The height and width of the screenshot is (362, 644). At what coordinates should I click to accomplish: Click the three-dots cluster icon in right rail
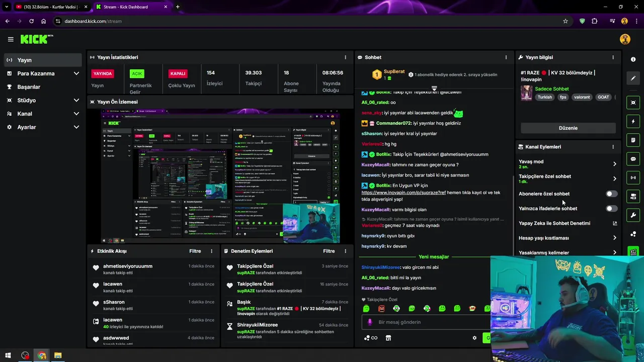tap(633, 234)
